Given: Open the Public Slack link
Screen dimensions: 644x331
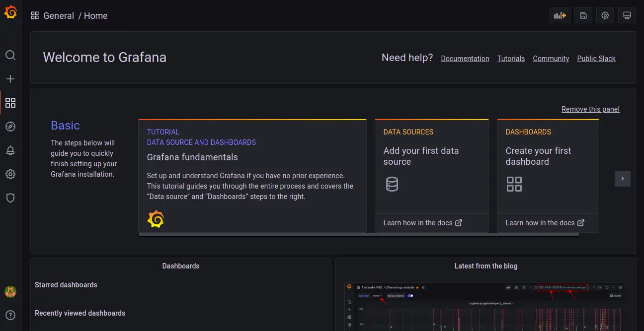Looking at the screenshot, I should click(x=596, y=59).
